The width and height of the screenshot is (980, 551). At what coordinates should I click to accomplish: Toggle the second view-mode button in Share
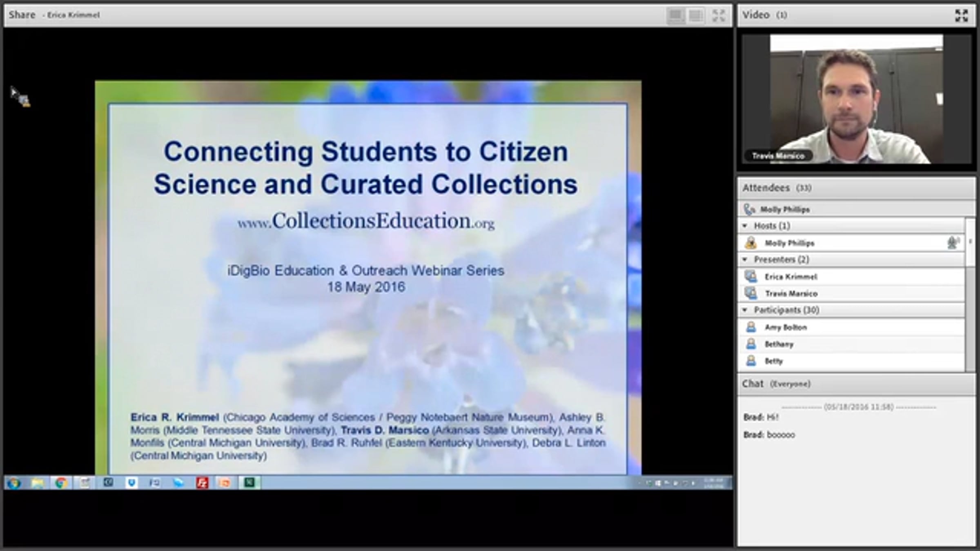[x=696, y=16]
